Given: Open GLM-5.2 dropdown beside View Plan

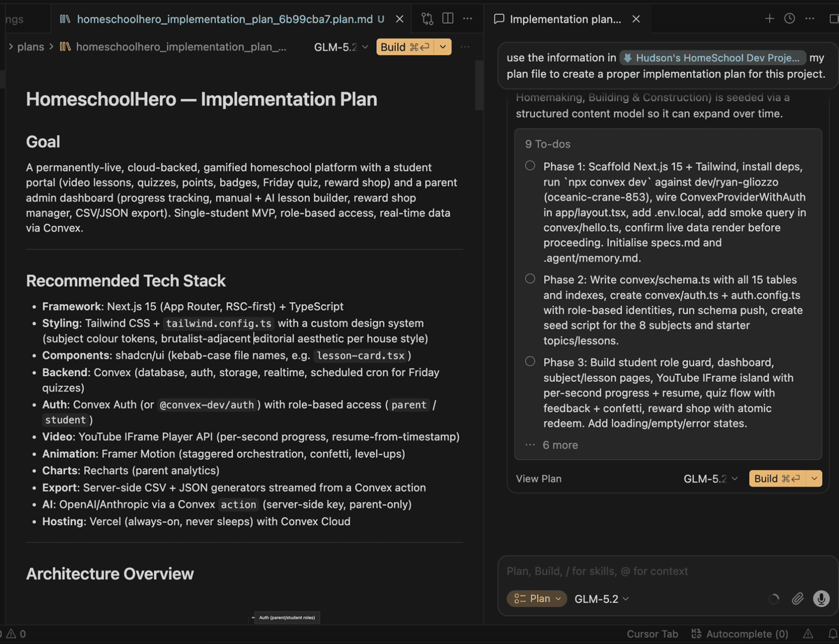Looking at the screenshot, I should coord(710,478).
